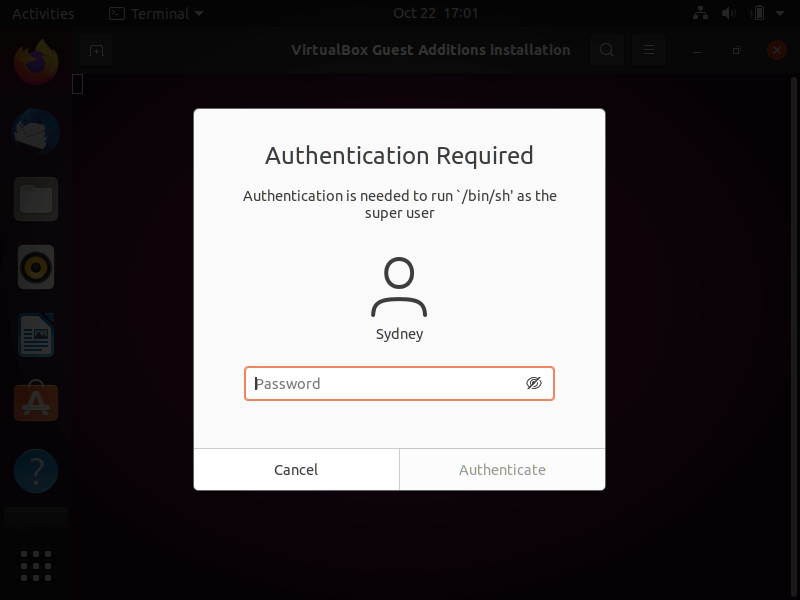
Task: Open the terminal hamburger menu
Action: click(x=648, y=49)
